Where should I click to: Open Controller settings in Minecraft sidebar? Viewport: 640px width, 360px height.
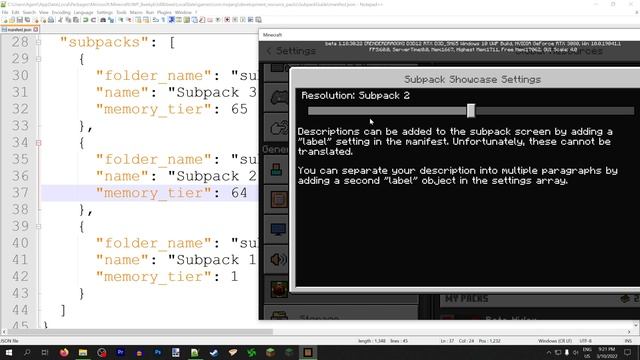pyautogui.click(x=279, y=98)
